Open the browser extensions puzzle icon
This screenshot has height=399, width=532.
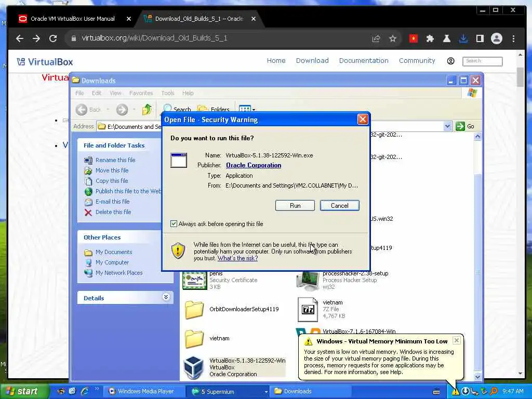pyautogui.click(x=430, y=38)
